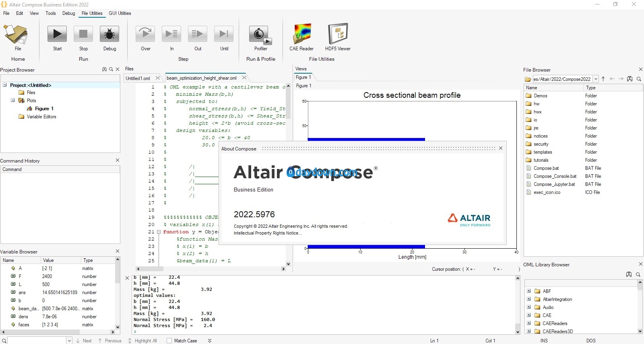Click magnifier search in File Browser
This screenshot has width=644, height=344.
(639, 79)
